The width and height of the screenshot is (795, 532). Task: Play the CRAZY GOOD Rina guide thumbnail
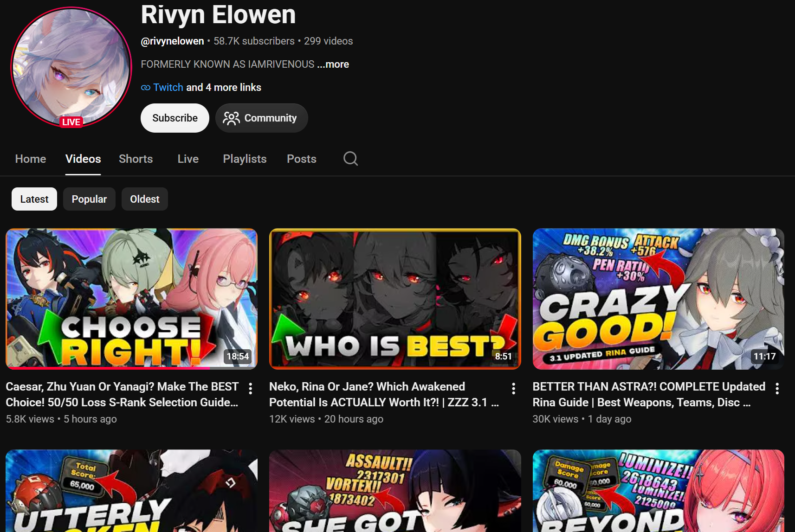659,299
